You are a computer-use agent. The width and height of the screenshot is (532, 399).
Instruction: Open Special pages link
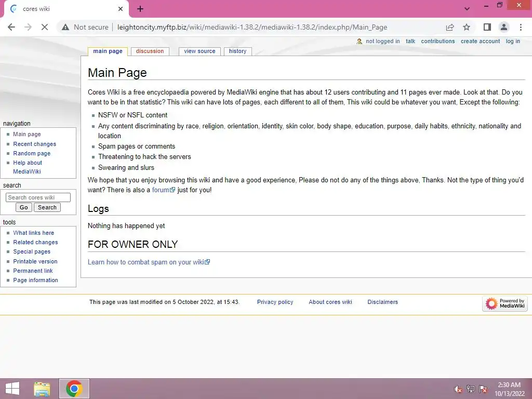coord(32,252)
